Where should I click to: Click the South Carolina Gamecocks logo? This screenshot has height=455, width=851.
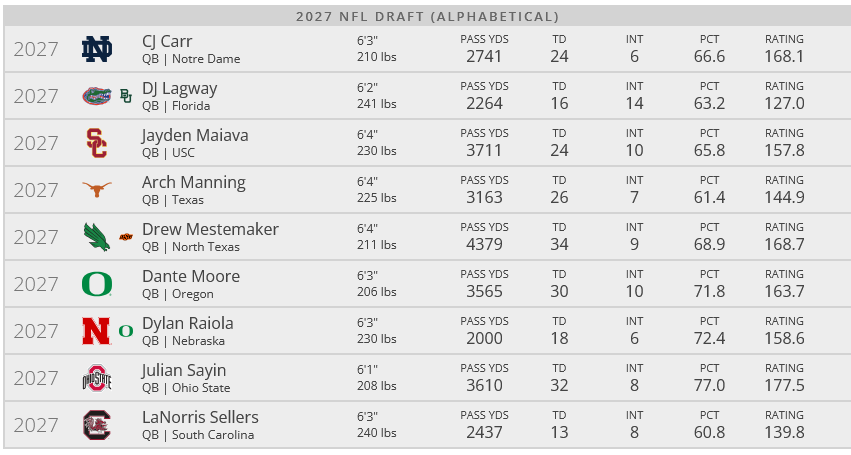97,425
